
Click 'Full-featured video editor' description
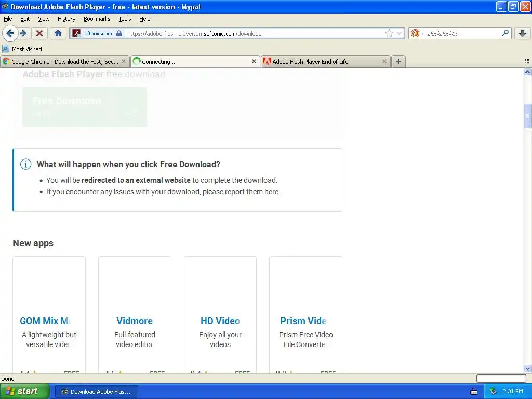(x=135, y=339)
